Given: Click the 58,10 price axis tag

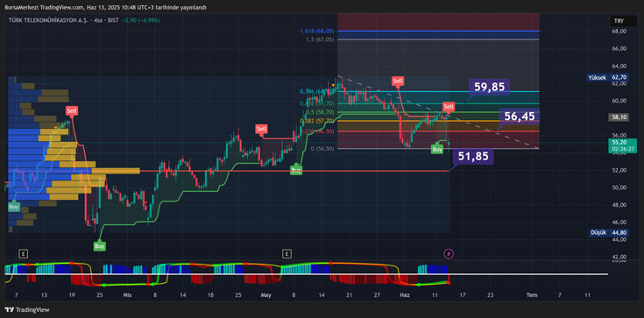Looking at the screenshot, I should click(618, 117).
